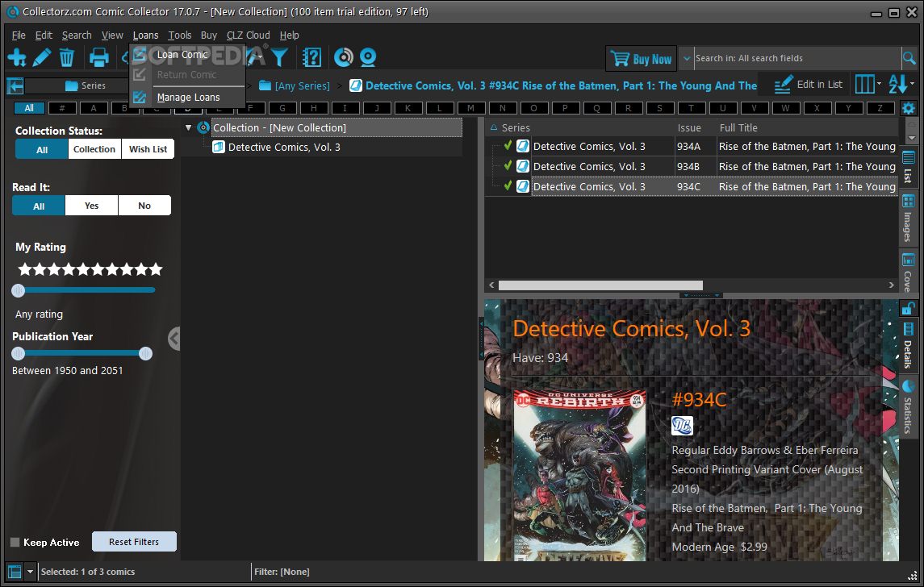The width and height of the screenshot is (924, 587).
Task: Click the DC publisher logo icon
Action: tap(682, 426)
